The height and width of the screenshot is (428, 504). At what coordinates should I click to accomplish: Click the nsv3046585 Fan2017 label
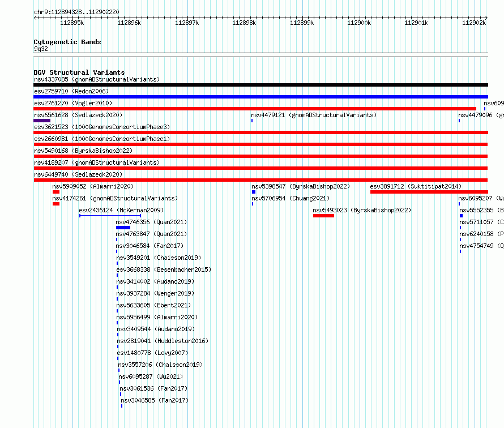point(155,400)
